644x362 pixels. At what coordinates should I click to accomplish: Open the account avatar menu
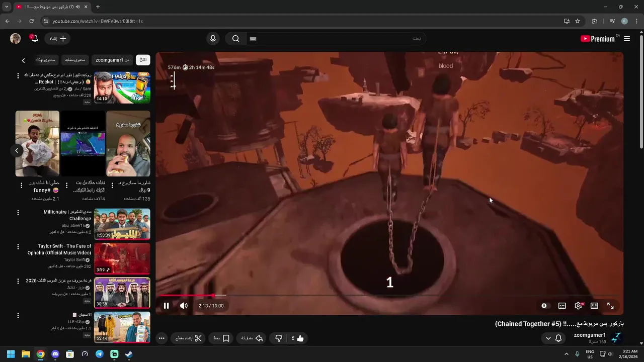coord(16,39)
